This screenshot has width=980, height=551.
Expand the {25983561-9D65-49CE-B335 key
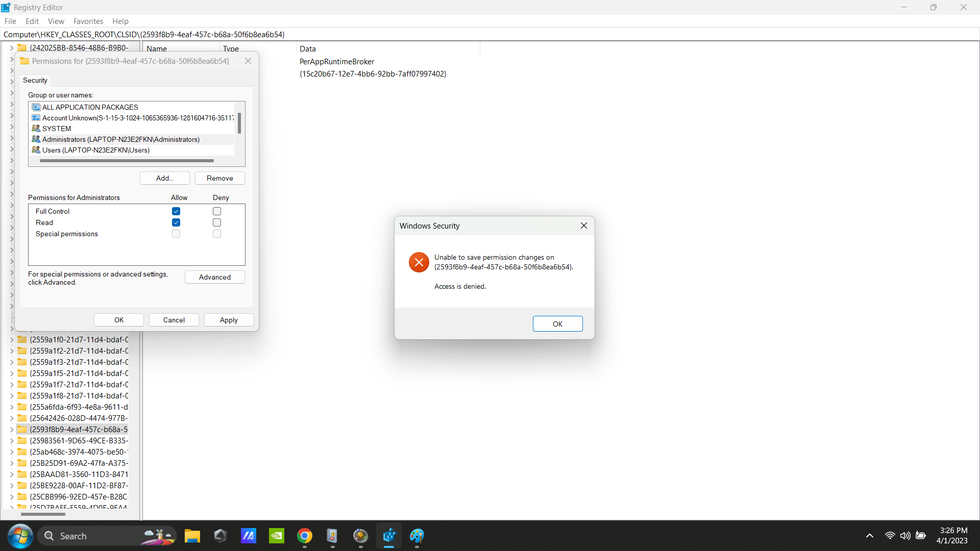coord(12,441)
